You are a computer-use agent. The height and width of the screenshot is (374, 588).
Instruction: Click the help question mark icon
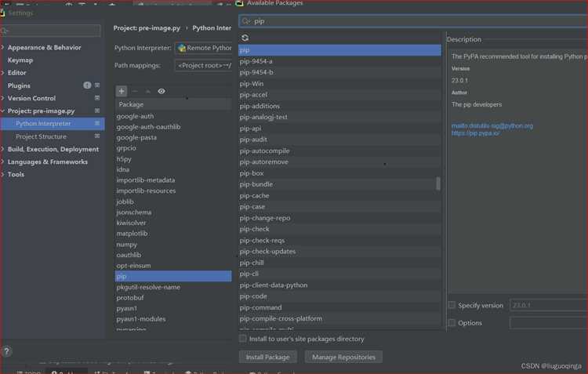[6, 351]
